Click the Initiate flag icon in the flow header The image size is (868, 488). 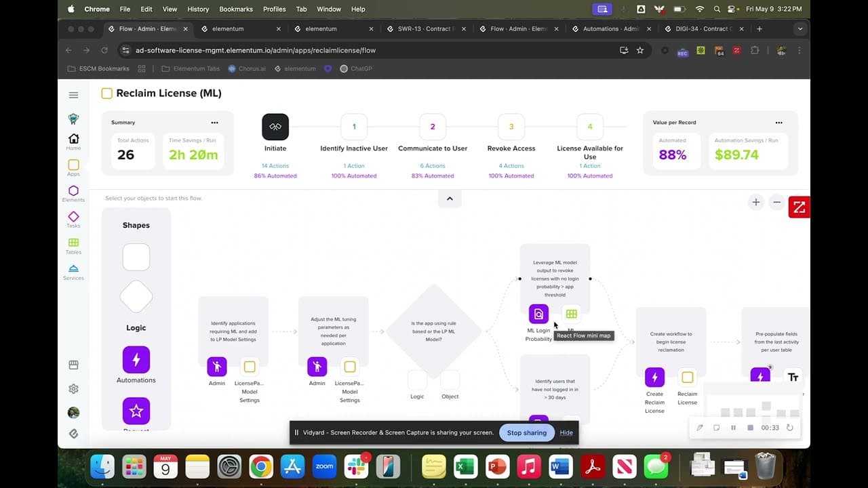(275, 126)
